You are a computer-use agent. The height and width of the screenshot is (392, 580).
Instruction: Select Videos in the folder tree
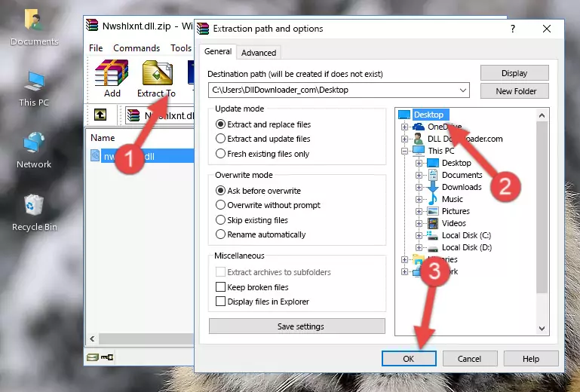coord(453,223)
